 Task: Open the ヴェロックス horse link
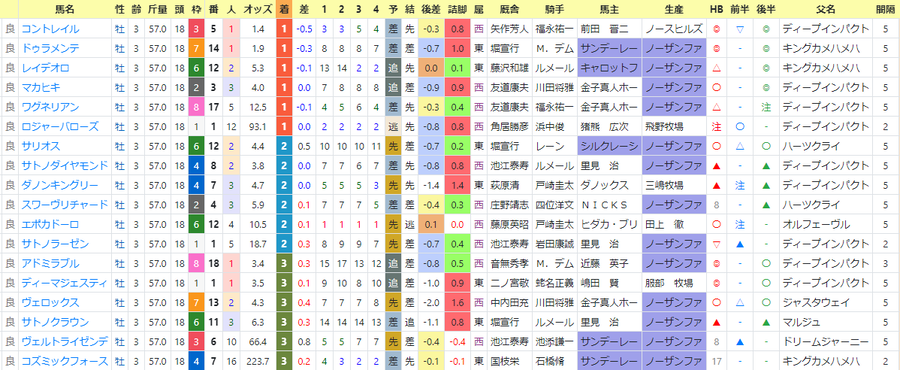coord(50,302)
